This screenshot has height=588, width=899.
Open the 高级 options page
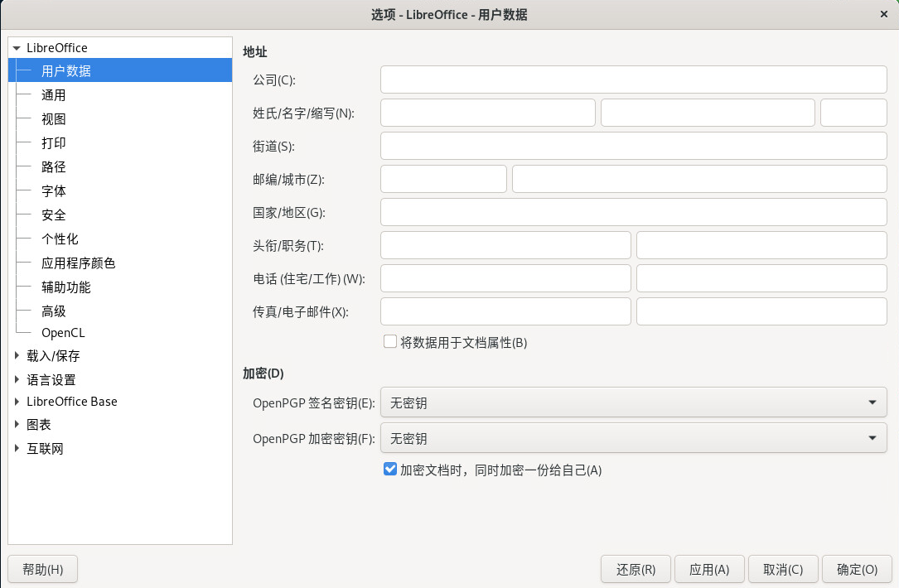(53, 311)
